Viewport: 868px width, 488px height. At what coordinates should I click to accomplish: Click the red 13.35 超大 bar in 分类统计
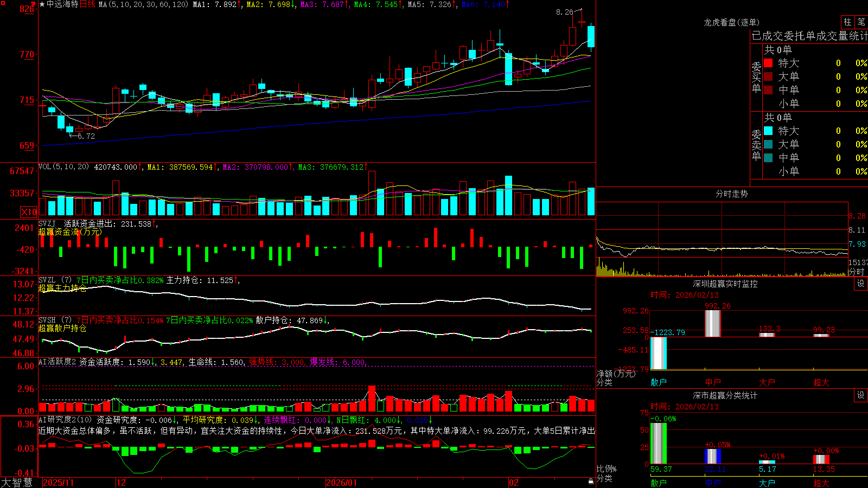(821, 459)
